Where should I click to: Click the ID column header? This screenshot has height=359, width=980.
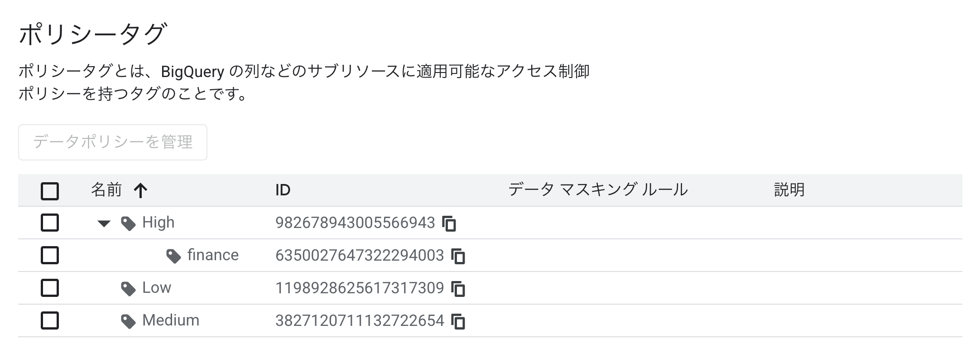[x=283, y=190]
